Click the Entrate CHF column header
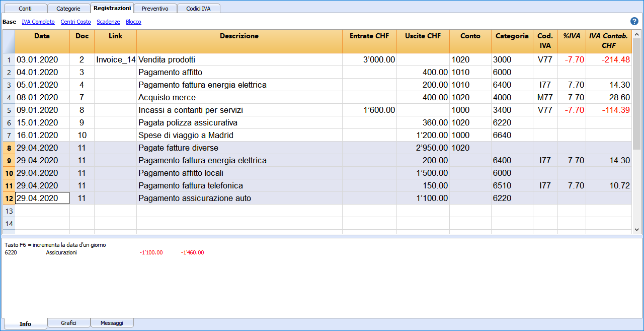This screenshot has height=331, width=644. (x=369, y=41)
